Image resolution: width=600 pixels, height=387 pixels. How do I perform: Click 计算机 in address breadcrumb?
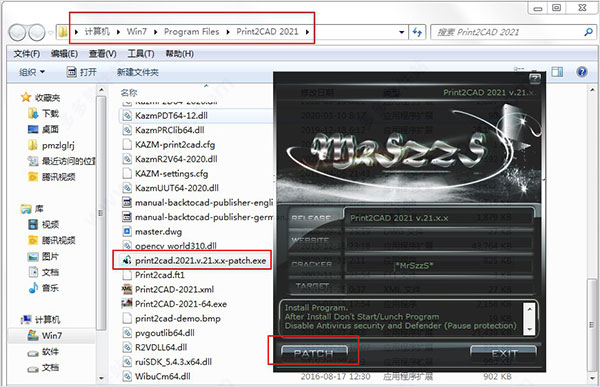(97, 31)
